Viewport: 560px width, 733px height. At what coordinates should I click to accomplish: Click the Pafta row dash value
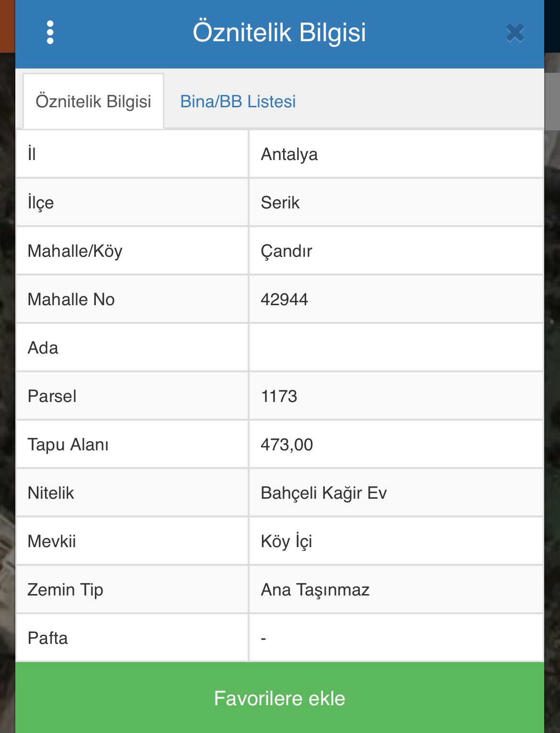[263, 638]
